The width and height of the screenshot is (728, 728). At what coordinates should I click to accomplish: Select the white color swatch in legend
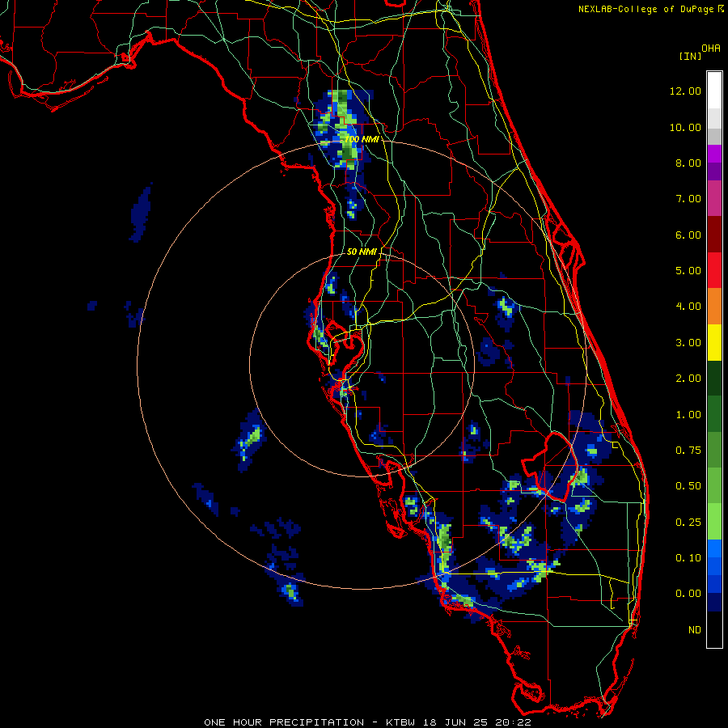[714, 91]
